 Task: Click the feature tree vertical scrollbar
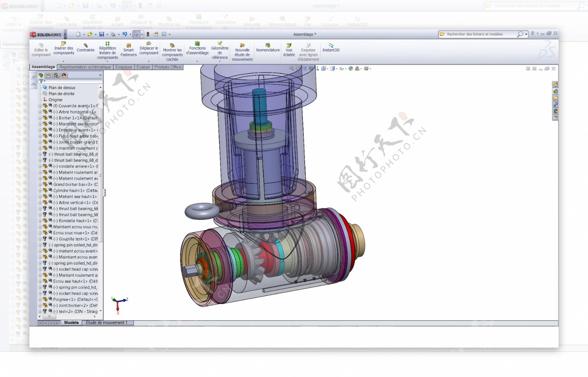(x=101, y=175)
